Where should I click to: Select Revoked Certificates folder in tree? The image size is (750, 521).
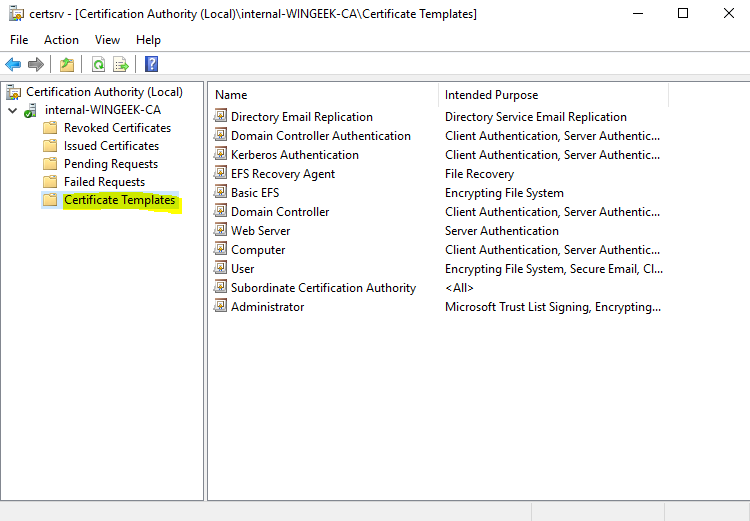tap(116, 128)
